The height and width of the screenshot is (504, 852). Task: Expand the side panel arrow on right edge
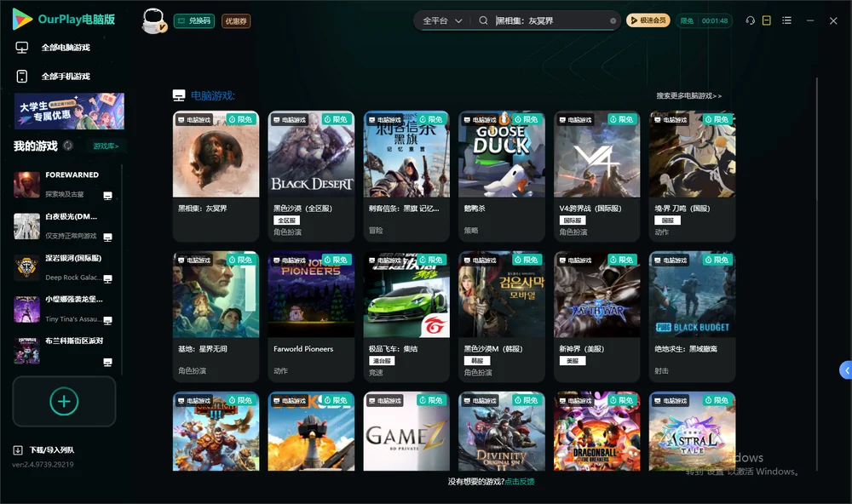[846, 370]
